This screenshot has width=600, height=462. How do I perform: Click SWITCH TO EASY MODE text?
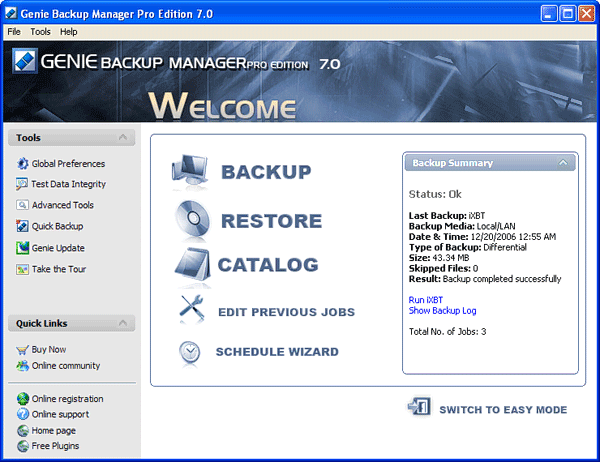[503, 410]
